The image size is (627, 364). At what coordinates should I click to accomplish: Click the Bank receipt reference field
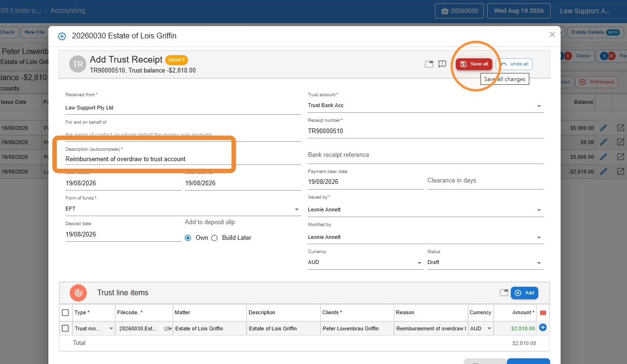(x=425, y=155)
